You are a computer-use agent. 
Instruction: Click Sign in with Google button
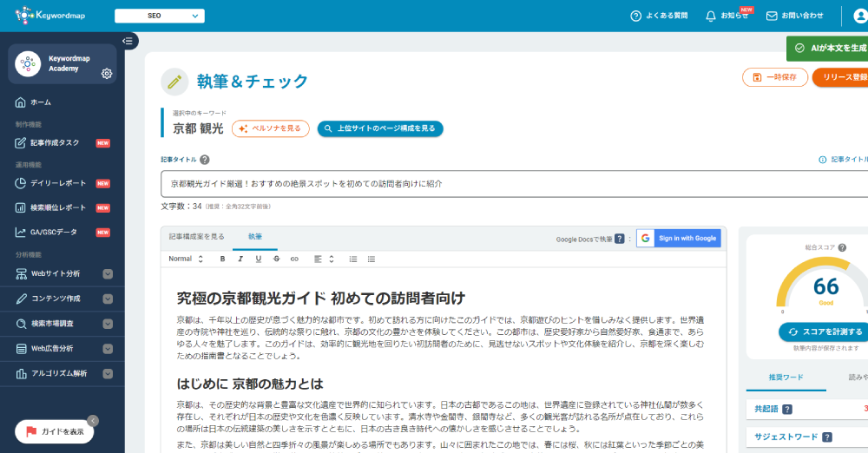click(x=679, y=238)
